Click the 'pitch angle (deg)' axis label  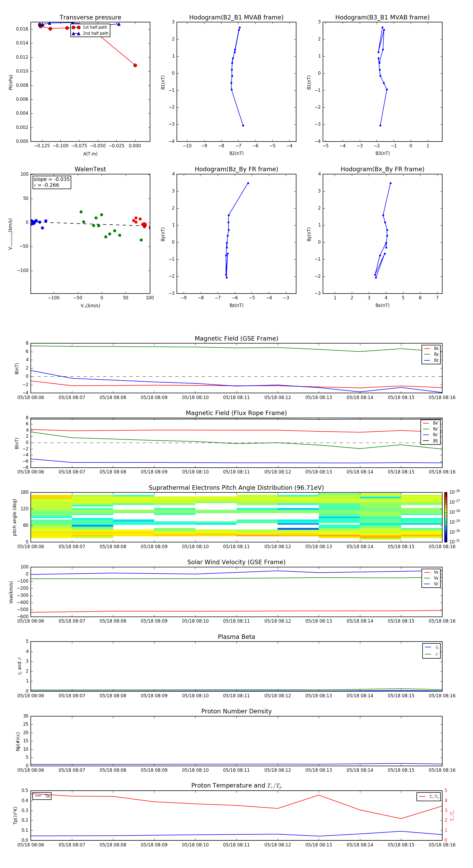[x=14, y=517]
